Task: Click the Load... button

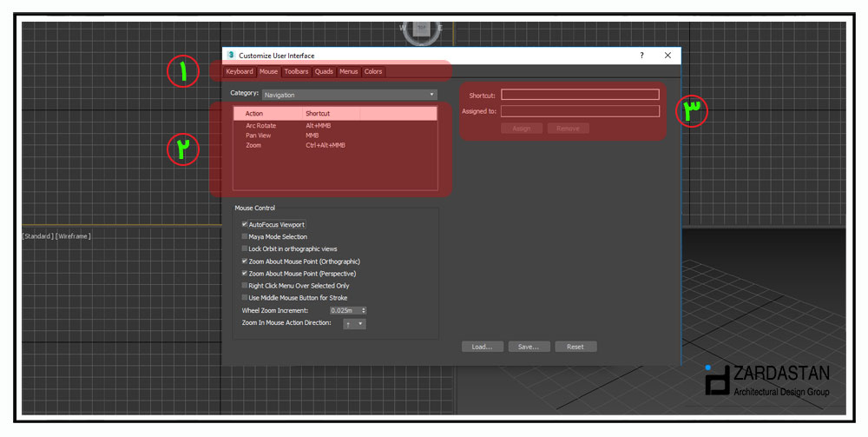Action: (482, 347)
